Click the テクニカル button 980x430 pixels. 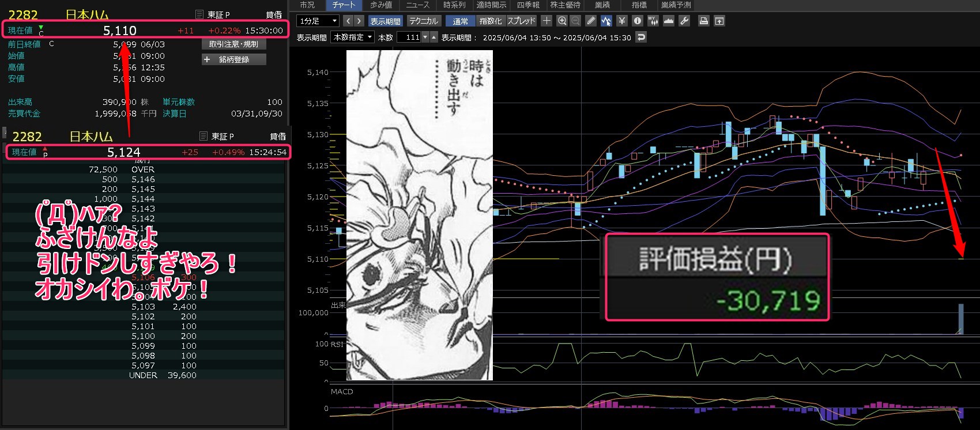(x=424, y=21)
